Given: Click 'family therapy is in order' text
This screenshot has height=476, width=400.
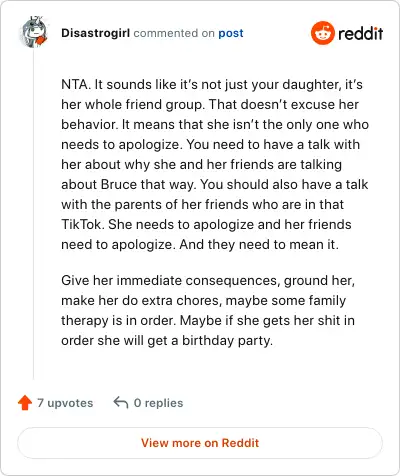Looking at the screenshot, I should tap(203, 310).
